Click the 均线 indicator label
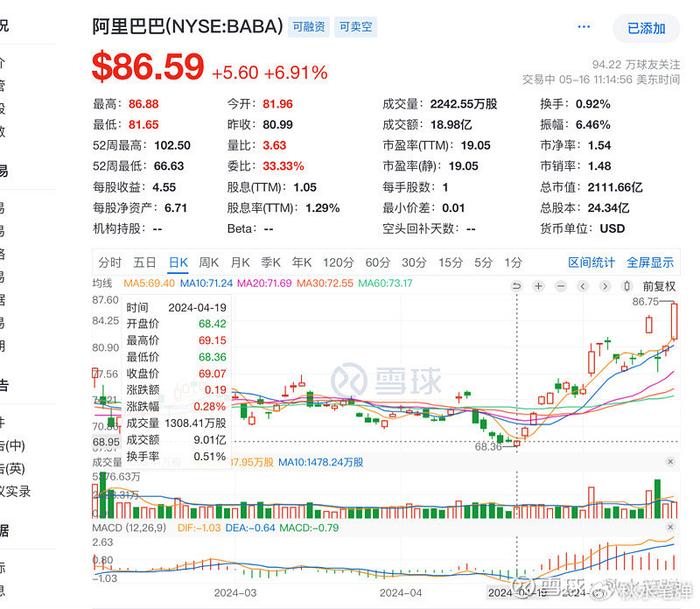Screen dimensions: 700x609 102,283
